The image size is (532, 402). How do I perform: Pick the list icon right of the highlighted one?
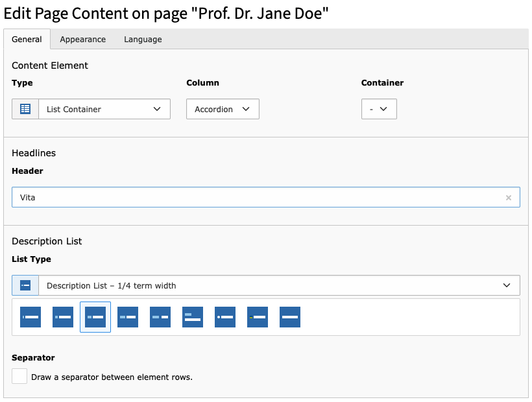[x=128, y=317]
